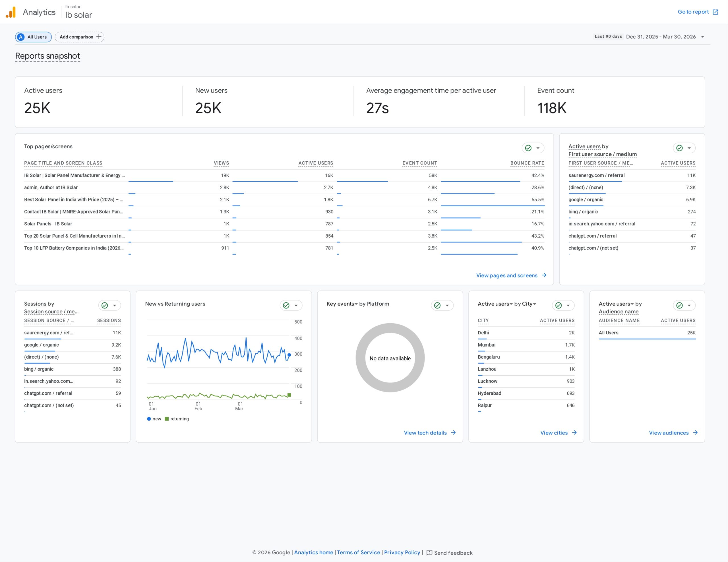The width and height of the screenshot is (728, 562).
Task: Click the Google Analytics logo icon
Action: click(x=11, y=12)
